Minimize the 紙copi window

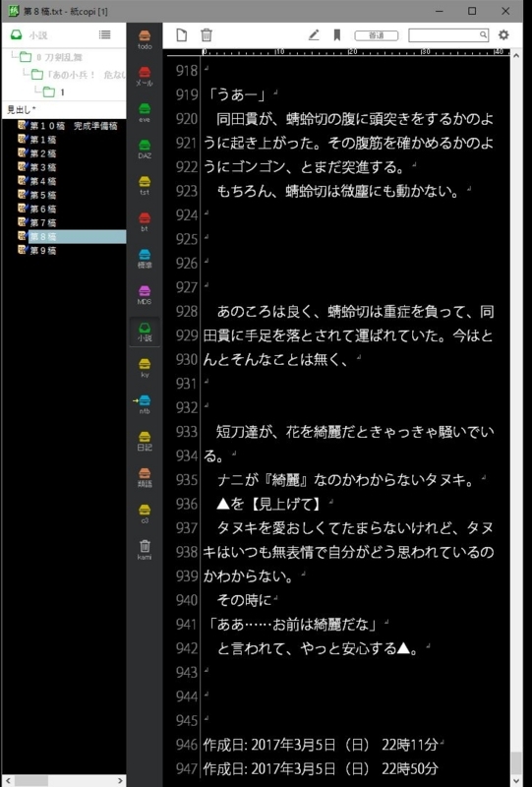coord(440,11)
